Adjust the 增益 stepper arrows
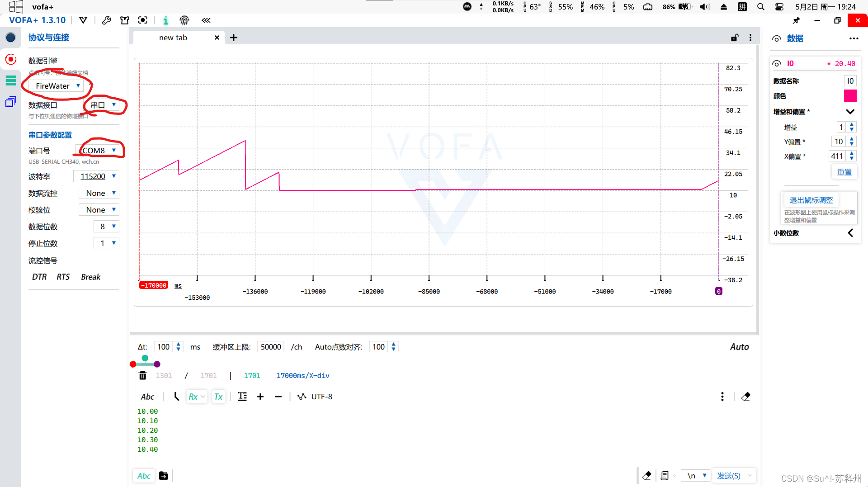 tap(852, 127)
